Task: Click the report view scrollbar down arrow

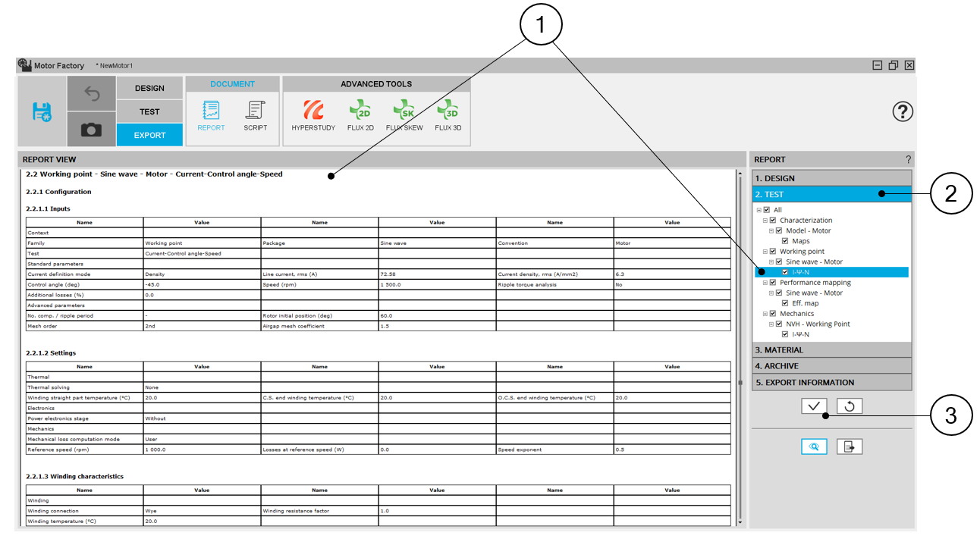Action: click(740, 522)
